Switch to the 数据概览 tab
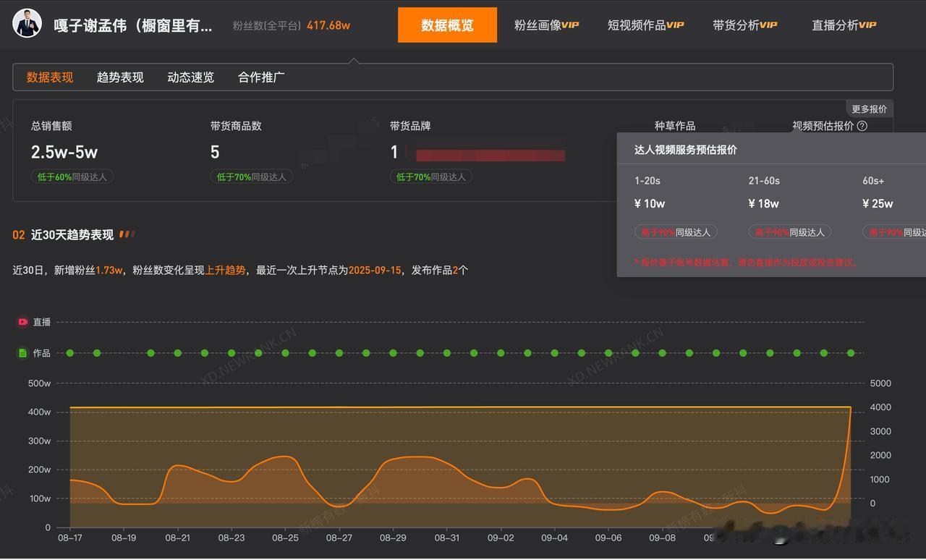The width and height of the screenshot is (926, 560). [x=447, y=25]
